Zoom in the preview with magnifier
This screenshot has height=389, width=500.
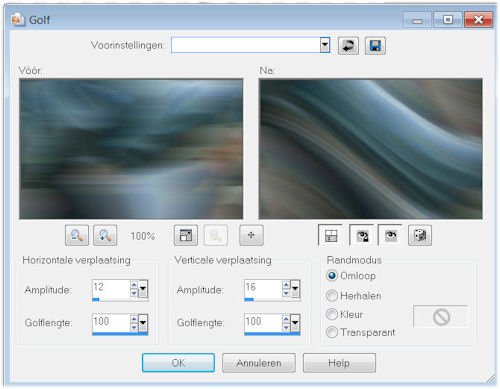[x=105, y=235]
